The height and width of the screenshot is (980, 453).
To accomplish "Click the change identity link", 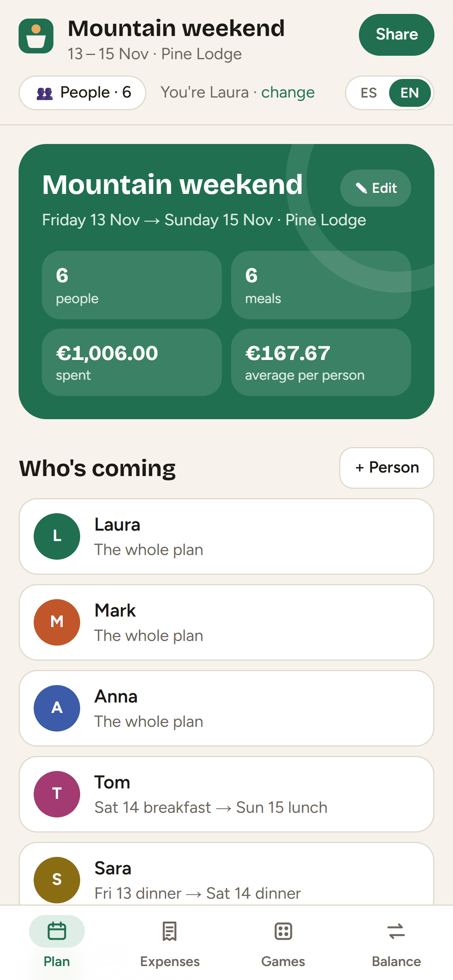I will (x=288, y=93).
